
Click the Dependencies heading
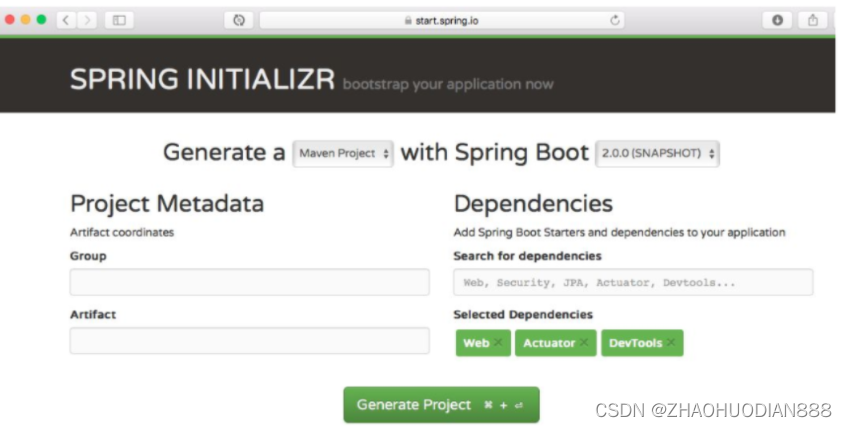[x=533, y=204]
